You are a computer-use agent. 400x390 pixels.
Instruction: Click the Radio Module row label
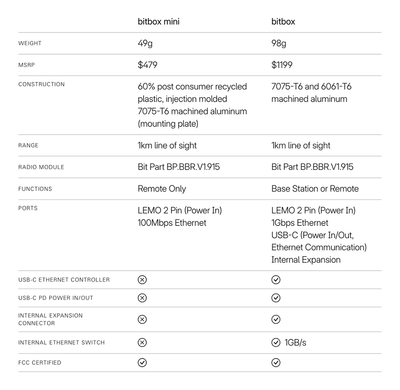pyautogui.click(x=41, y=167)
